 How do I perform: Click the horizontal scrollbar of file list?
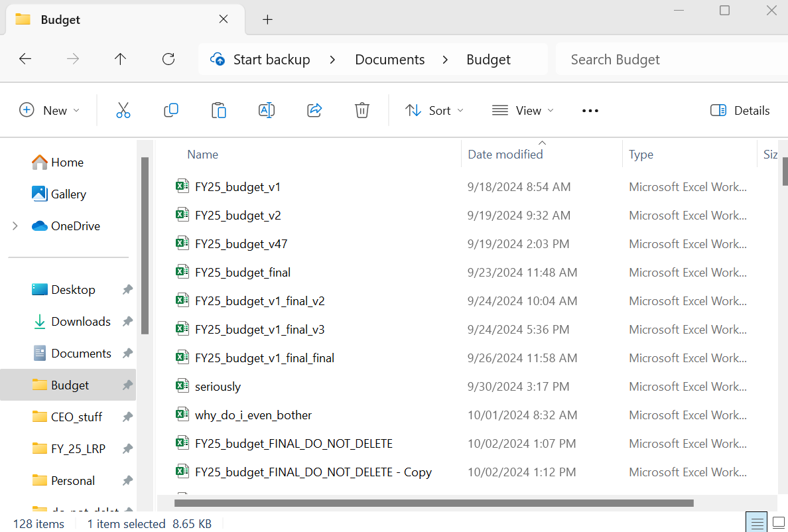tap(434, 503)
